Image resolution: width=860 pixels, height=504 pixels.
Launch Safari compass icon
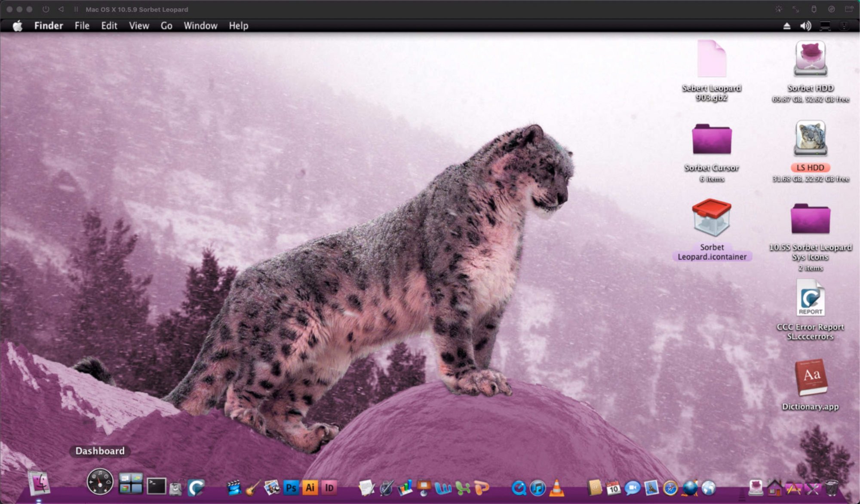(x=670, y=488)
